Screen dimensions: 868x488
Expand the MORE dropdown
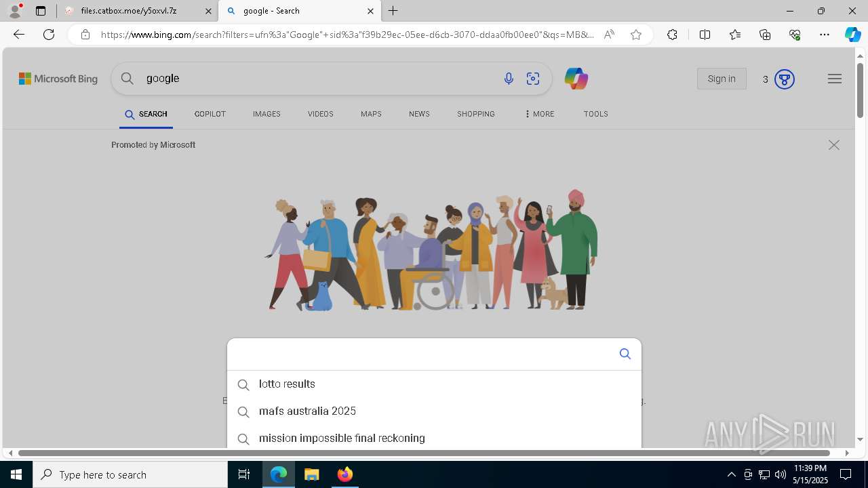[539, 114]
